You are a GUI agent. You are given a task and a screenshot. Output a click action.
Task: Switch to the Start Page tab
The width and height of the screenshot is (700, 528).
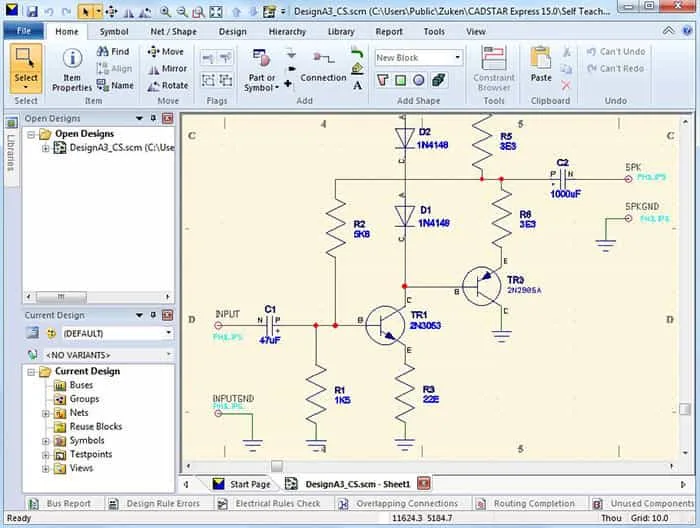[x=241, y=483]
